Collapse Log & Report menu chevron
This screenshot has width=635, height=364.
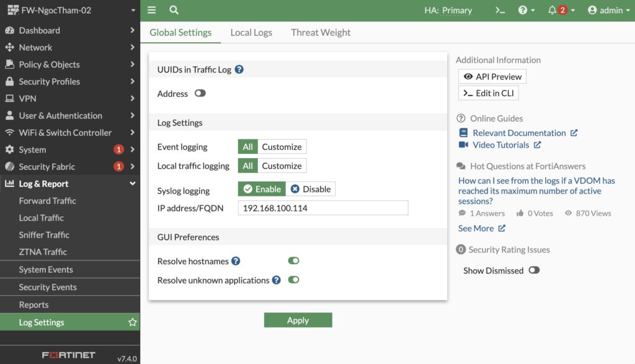133,184
